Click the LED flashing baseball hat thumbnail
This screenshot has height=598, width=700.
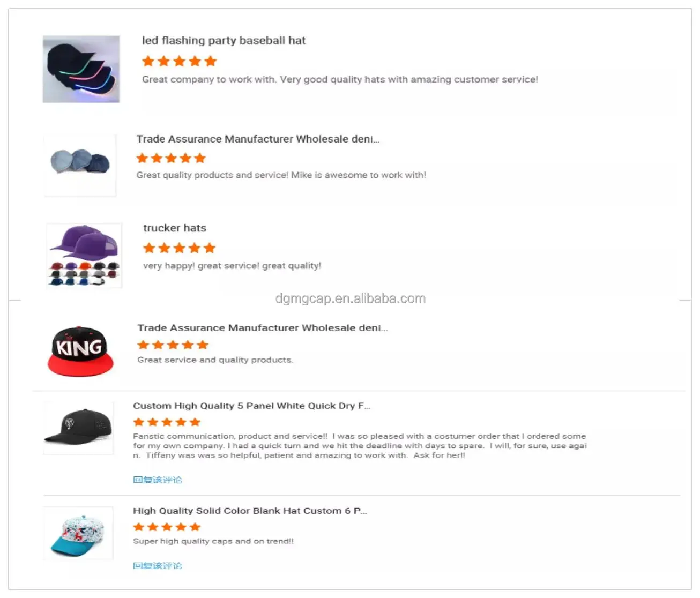(x=81, y=69)
